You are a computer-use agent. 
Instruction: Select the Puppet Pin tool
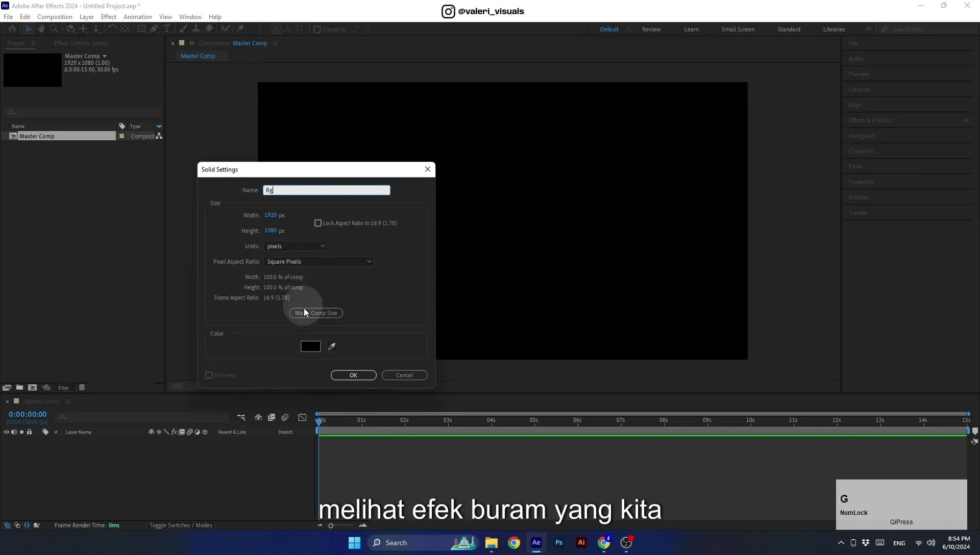[x=241, y=29]
